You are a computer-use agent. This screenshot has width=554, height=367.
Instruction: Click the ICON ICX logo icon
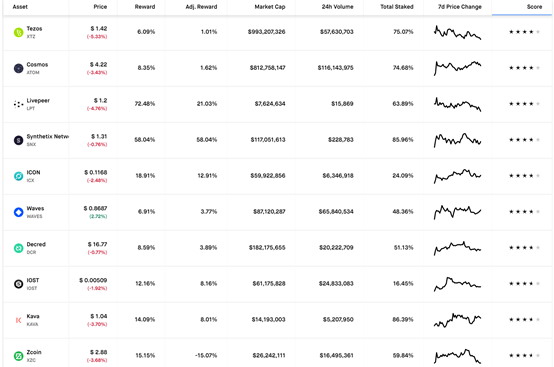click(18, 176)
